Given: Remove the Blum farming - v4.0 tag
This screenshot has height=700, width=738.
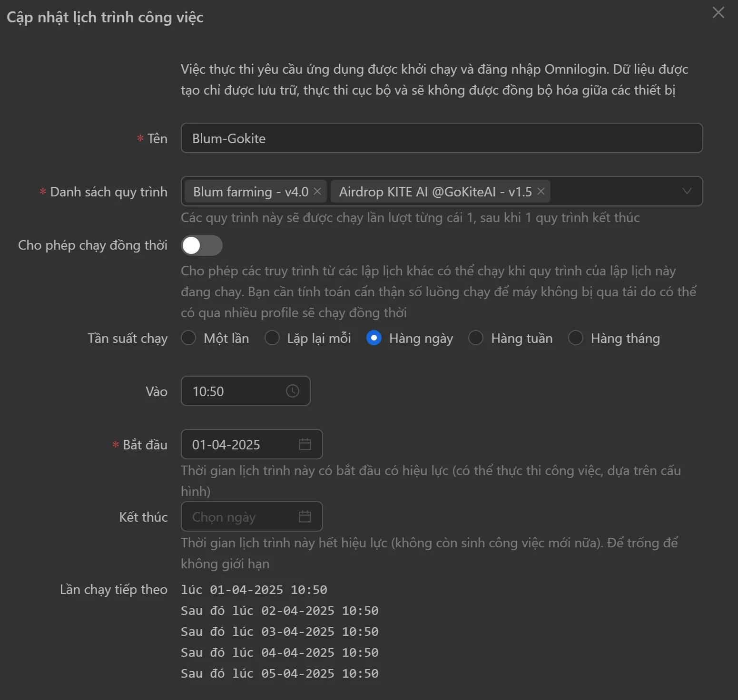Looking at the screenshot, I should [x=317, y=191].
